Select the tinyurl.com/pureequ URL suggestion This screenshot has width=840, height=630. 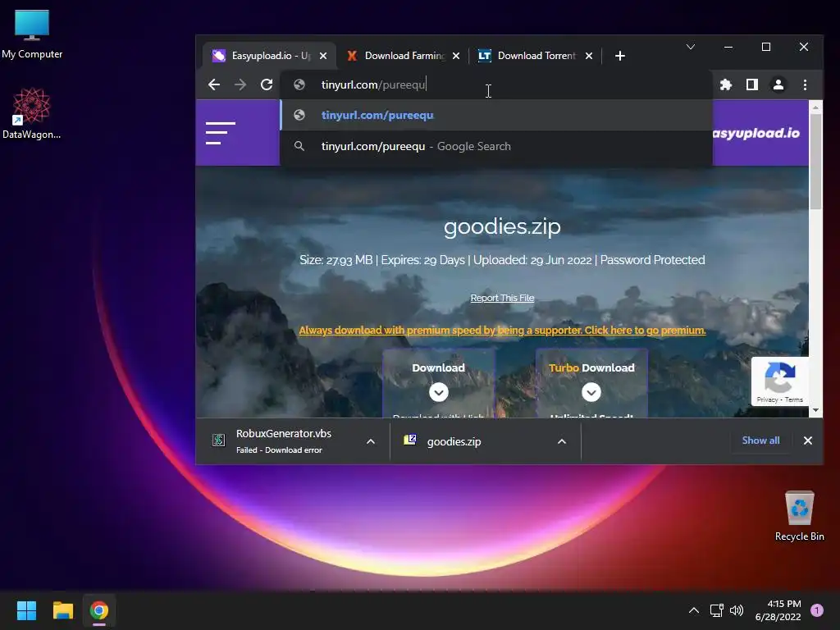click(x=496, y=115)
